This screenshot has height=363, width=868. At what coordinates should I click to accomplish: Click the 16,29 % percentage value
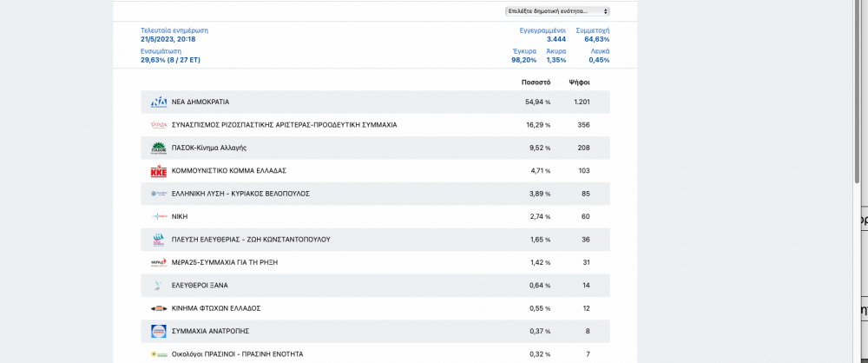pyautogui.click(x=538, y=125)
